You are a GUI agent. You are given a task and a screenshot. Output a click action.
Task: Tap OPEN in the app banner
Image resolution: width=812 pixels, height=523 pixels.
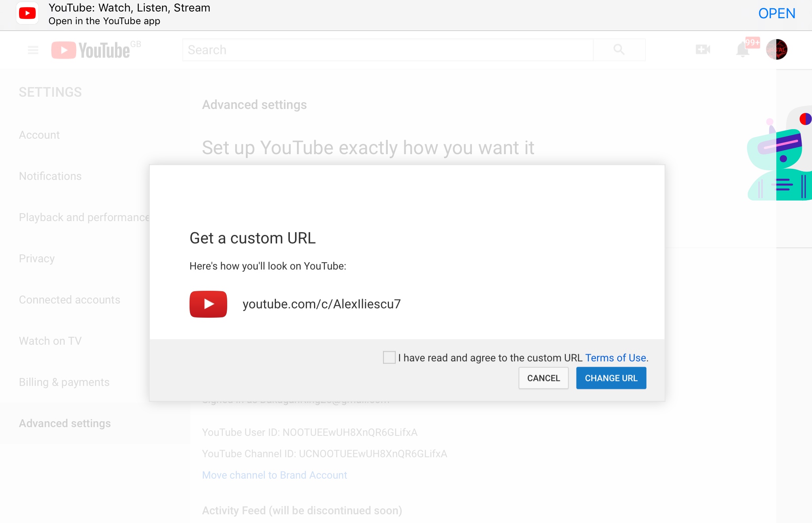click(x=777, y=13)
